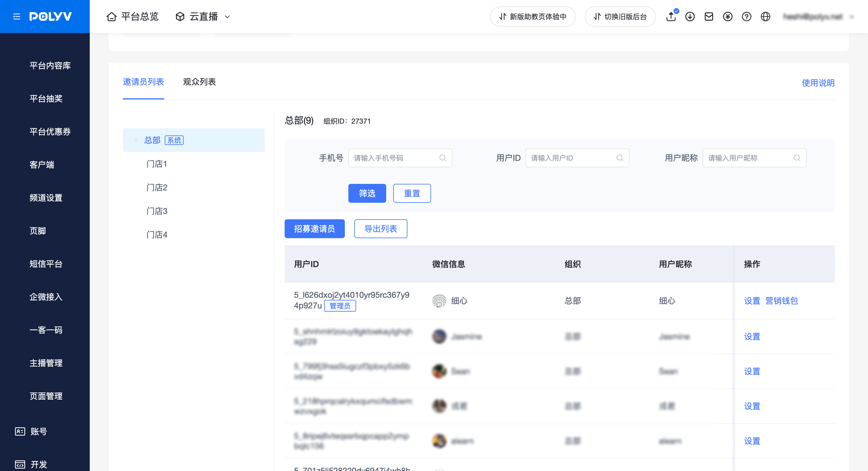Click the 微信信息 column header
The height and width of the screenshot is (471, 868).
tap(448, 264)
